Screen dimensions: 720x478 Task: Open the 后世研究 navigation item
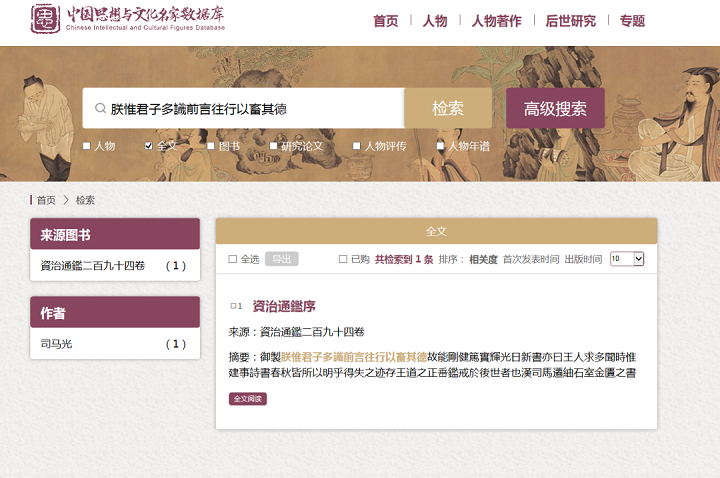(x=570, y=21)
